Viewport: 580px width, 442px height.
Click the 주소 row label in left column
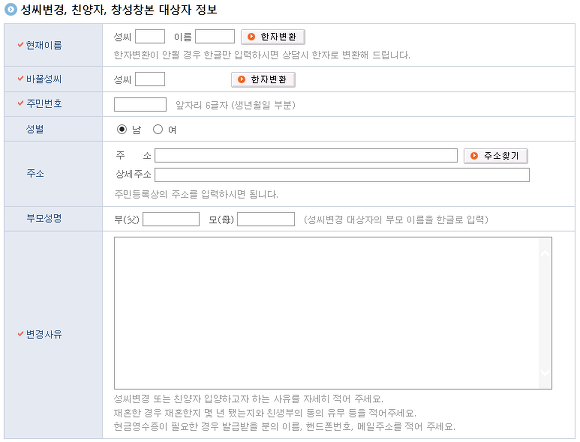(x=35, y=173)
